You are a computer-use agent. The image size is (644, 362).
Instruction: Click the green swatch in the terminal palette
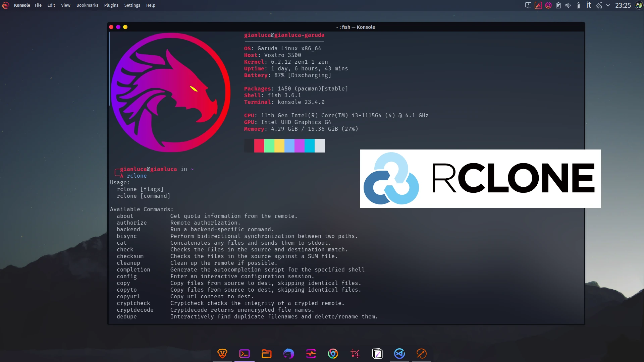click(270, 145)
